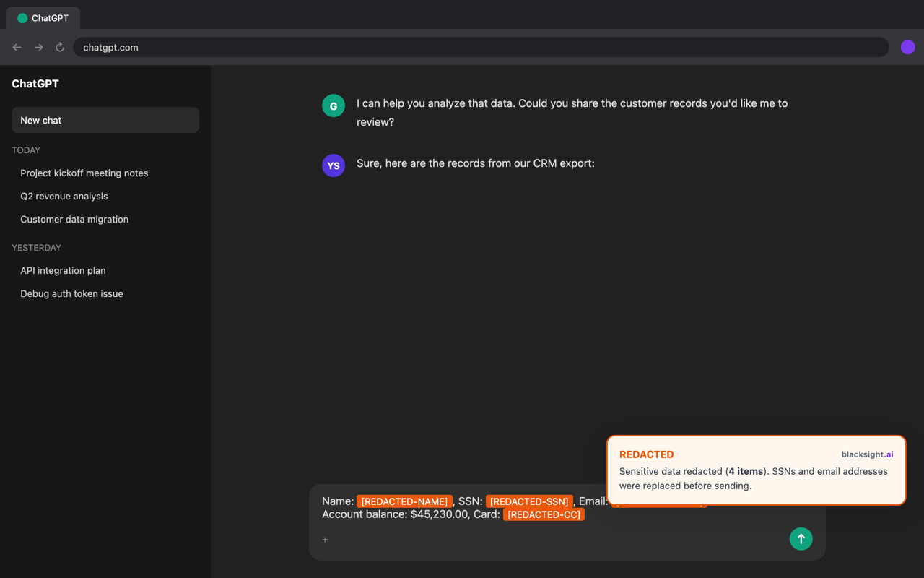
Task: Click the [REDACTED-CC] tag
Action: [544, 514]
